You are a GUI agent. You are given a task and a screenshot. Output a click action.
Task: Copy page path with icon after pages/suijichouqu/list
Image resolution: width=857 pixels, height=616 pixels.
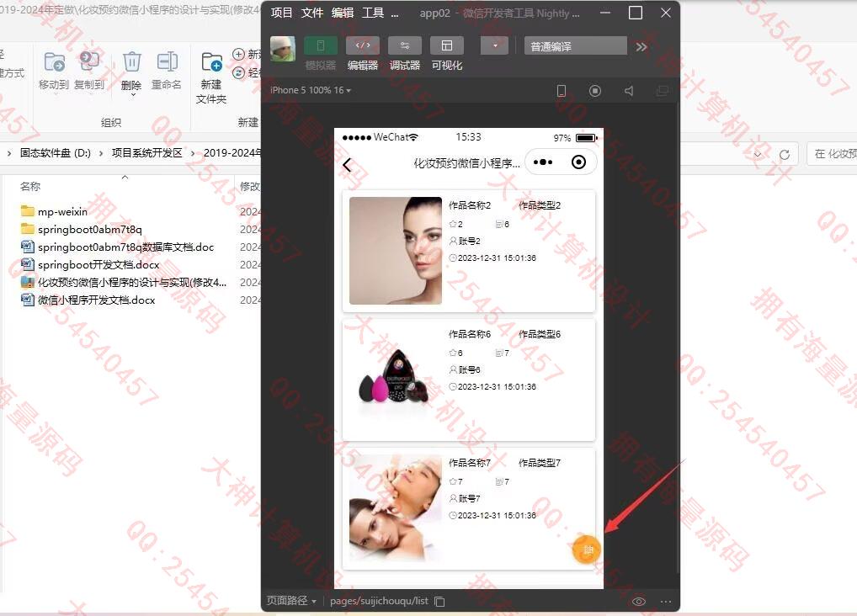click(439, 601)
